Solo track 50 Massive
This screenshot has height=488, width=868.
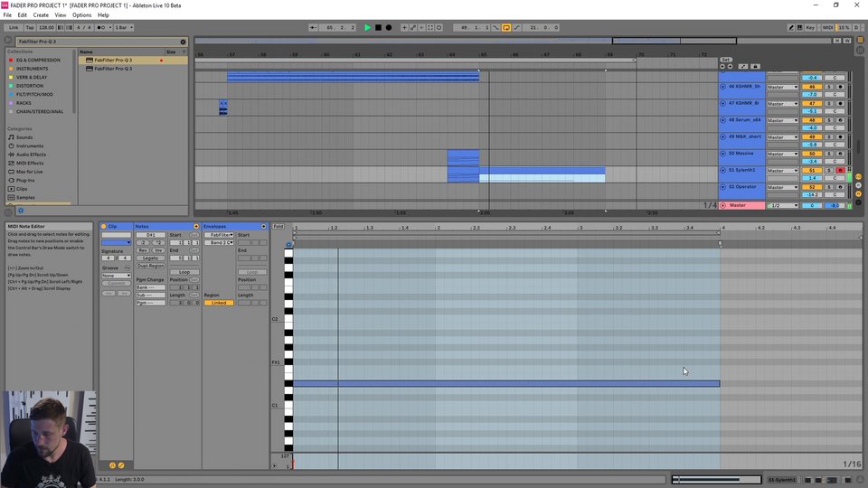[x=829, y=154]
